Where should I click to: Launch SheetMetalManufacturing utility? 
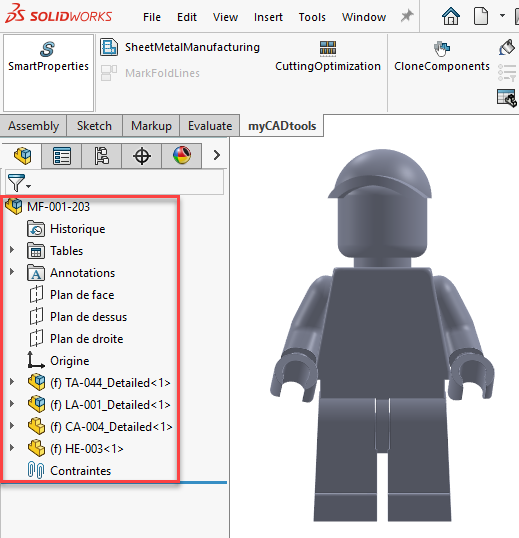click(x=180, y=47)
